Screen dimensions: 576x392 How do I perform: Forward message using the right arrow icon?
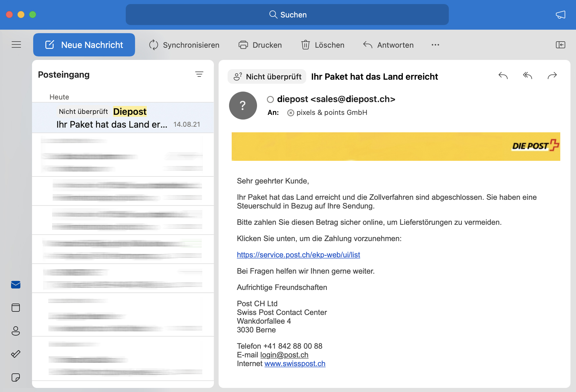[552, 76]
